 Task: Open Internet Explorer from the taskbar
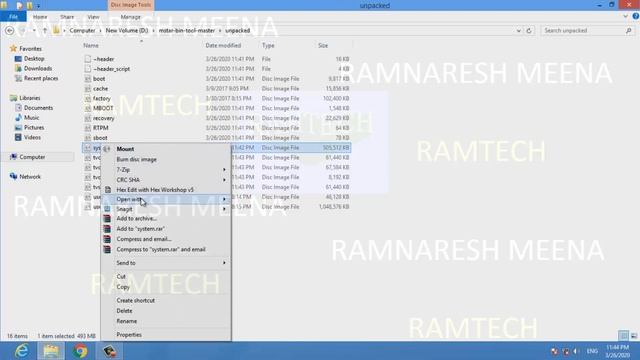[x=21, y=351]
